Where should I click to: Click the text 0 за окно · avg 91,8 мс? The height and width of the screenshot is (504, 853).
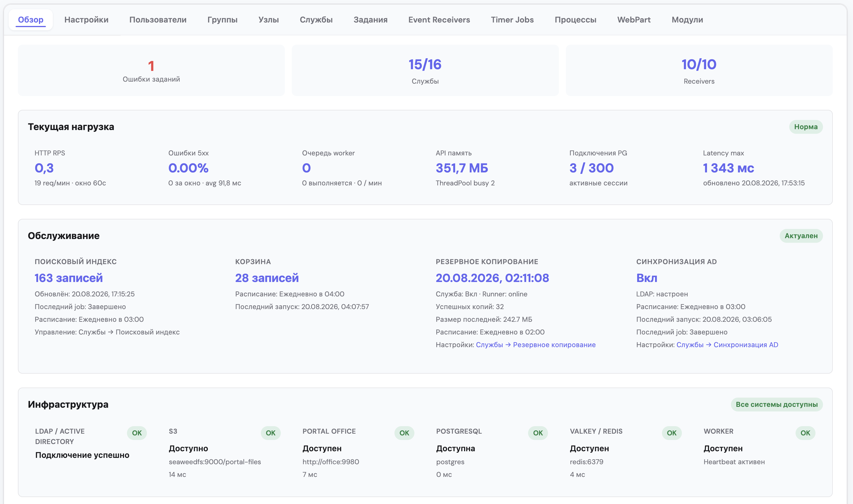(x=205, y=183)
